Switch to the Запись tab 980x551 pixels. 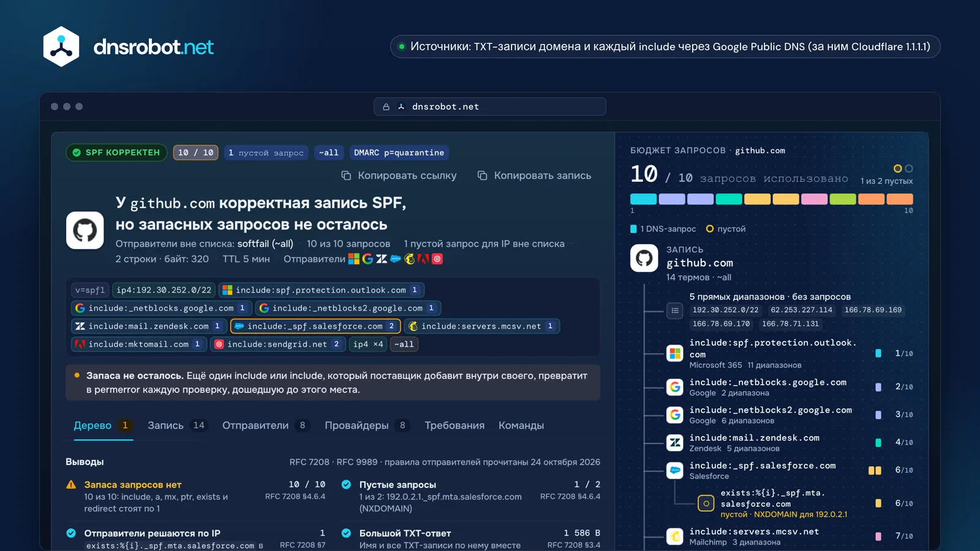[177, 425]
